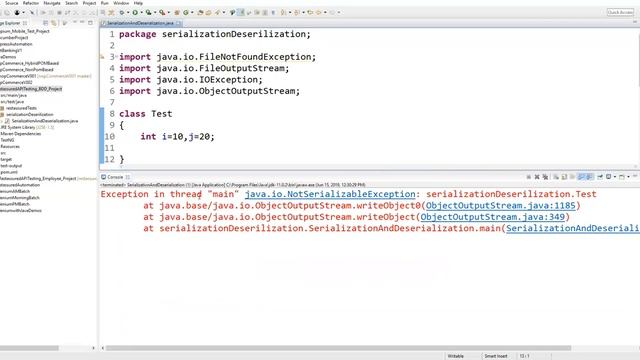Select the restassuredTests package in explorer
Screen dimensions: 640x360
pyautogui.click(x=21, y=108)
